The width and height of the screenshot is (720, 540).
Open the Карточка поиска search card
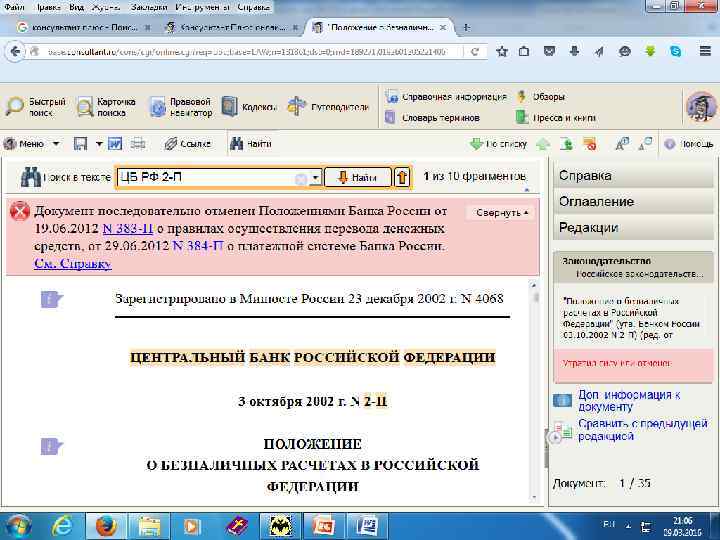coord(106,107)
